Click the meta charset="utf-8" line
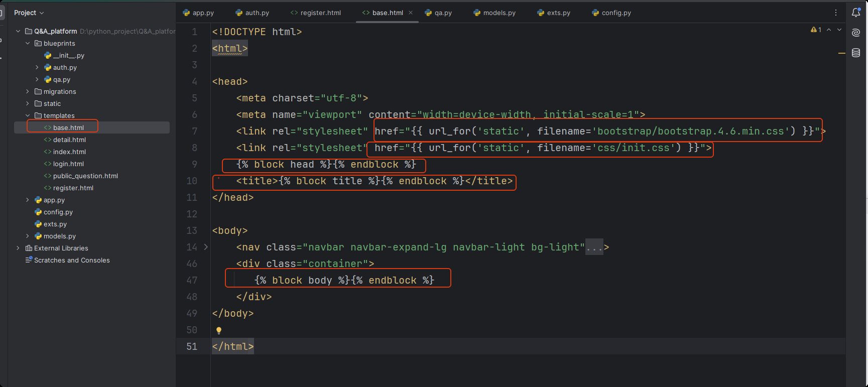 pyautogui.click(x=302, y=98)
